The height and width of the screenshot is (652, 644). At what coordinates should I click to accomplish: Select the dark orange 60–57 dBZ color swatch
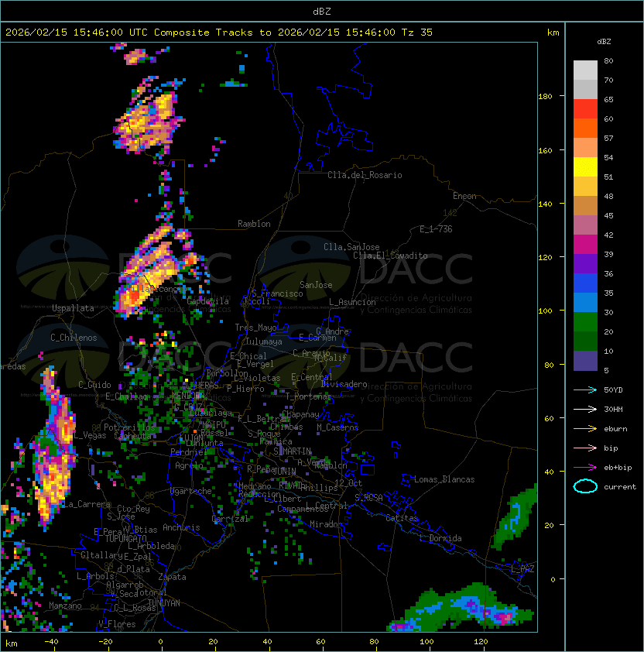[585, 128]
